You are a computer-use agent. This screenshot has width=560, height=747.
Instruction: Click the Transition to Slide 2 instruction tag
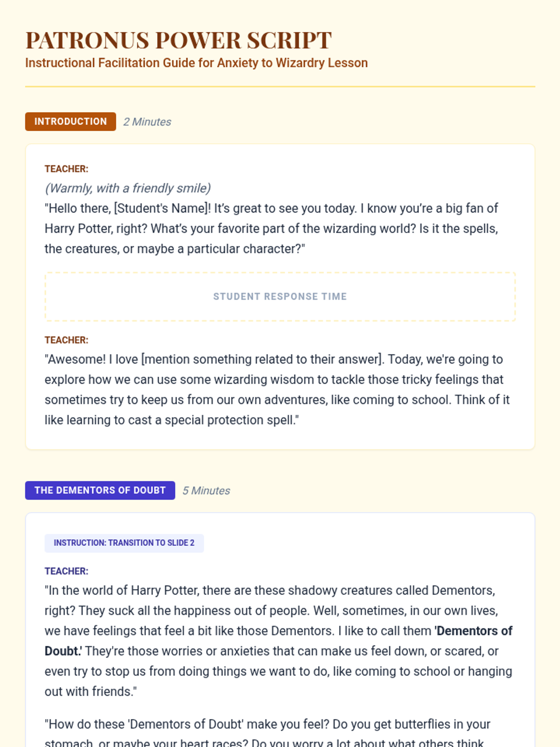[124, 543]
